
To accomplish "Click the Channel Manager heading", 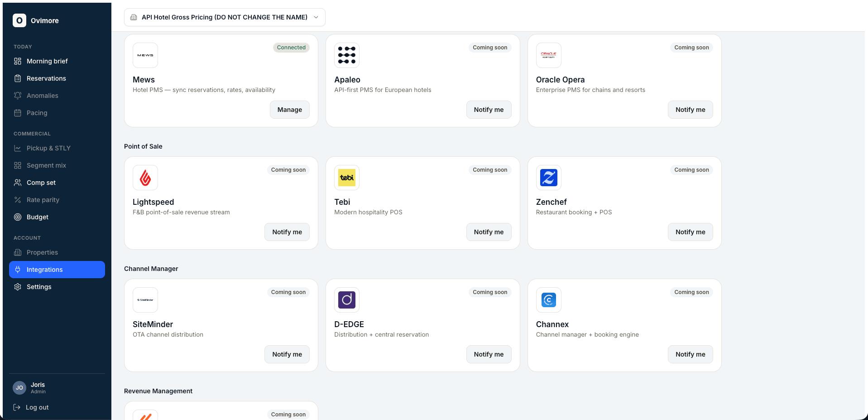I will point(151,269).
